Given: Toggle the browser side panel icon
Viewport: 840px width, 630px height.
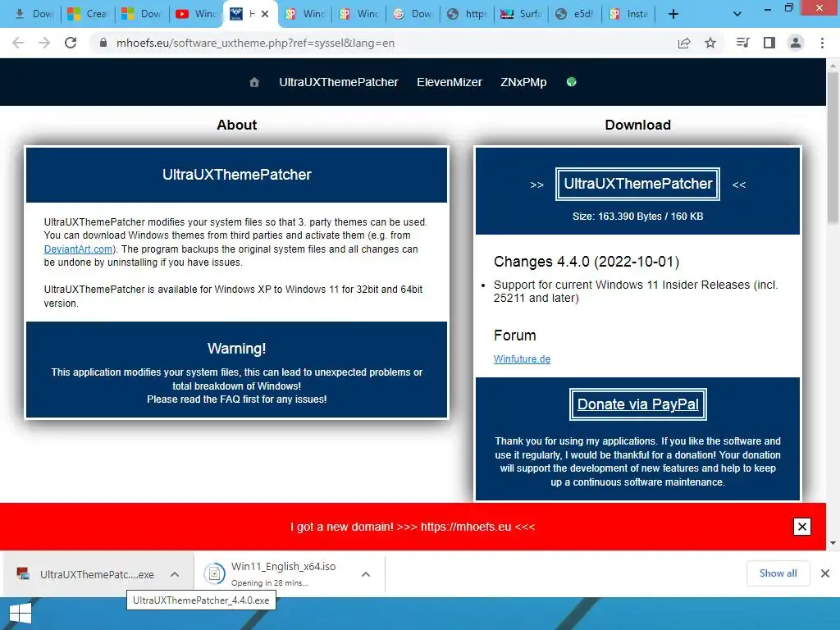Looking at the screenshot, I should pos(769,43).
